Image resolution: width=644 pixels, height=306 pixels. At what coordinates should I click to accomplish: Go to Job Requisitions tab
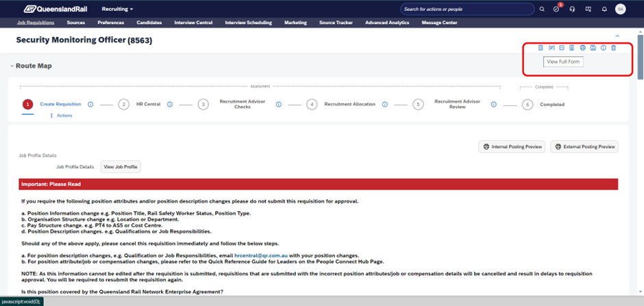click(x=36, y=23)
